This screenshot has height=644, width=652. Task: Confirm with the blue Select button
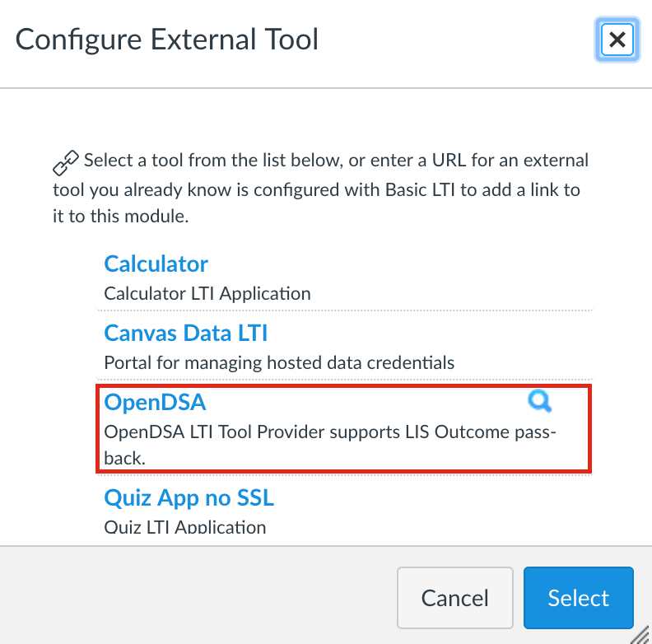tap(579, 598)
